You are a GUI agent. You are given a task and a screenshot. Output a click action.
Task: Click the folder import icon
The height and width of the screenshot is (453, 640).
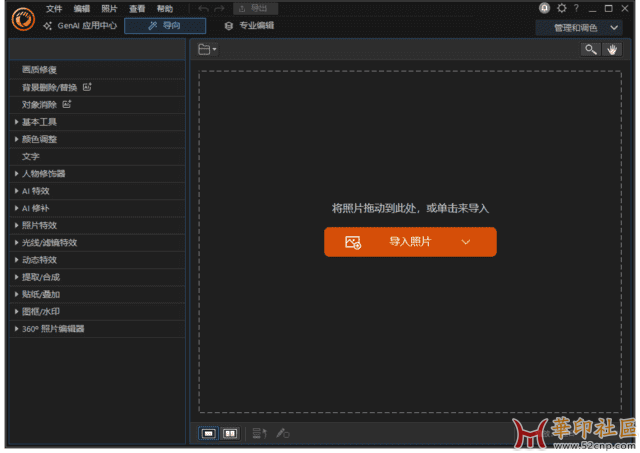pos(205,49)
